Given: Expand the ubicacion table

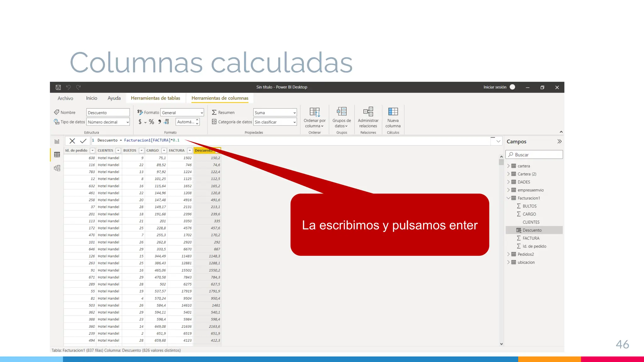Looking at the screenshot, I should tap(508, 262).
